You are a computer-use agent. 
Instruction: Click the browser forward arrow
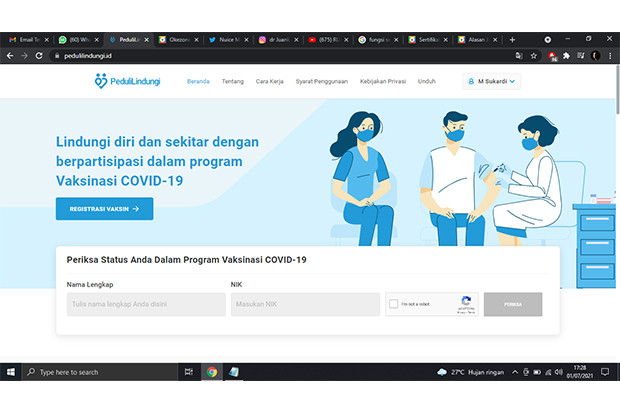coord(25,56)
